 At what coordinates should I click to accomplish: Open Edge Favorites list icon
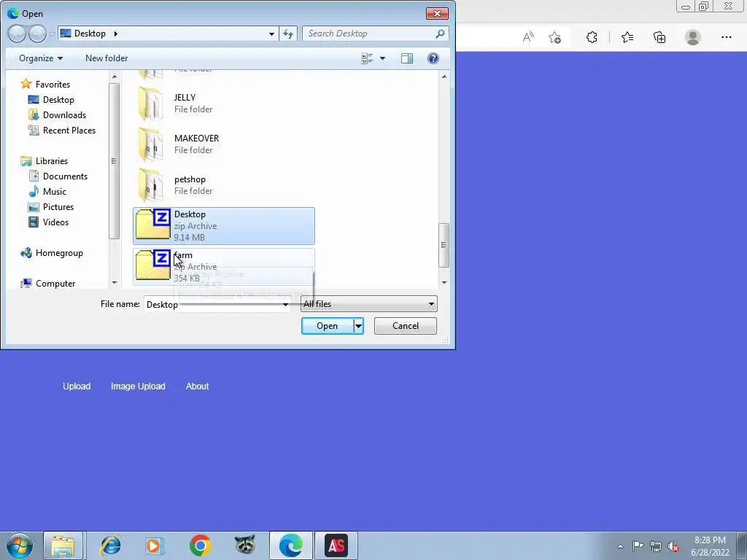tap(627, 37)
